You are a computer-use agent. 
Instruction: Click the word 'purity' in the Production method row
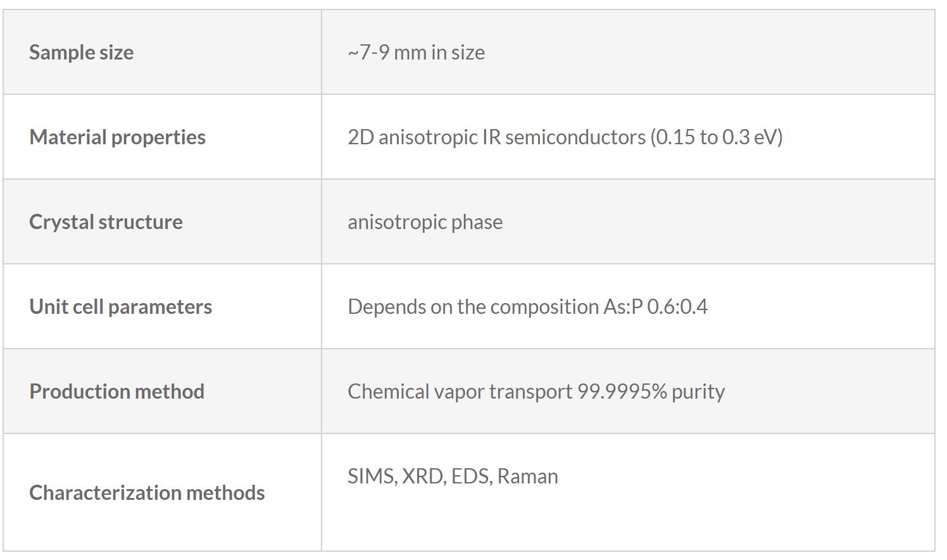[698, 392]
